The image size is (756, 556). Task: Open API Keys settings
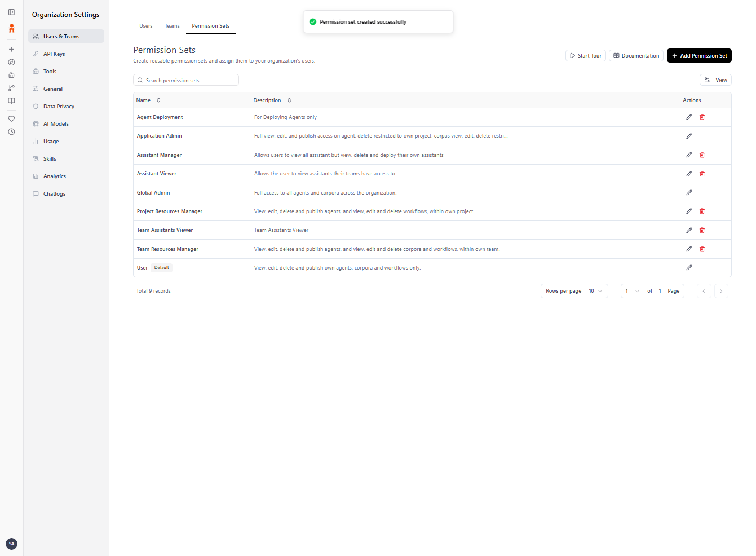pos(66,54)
